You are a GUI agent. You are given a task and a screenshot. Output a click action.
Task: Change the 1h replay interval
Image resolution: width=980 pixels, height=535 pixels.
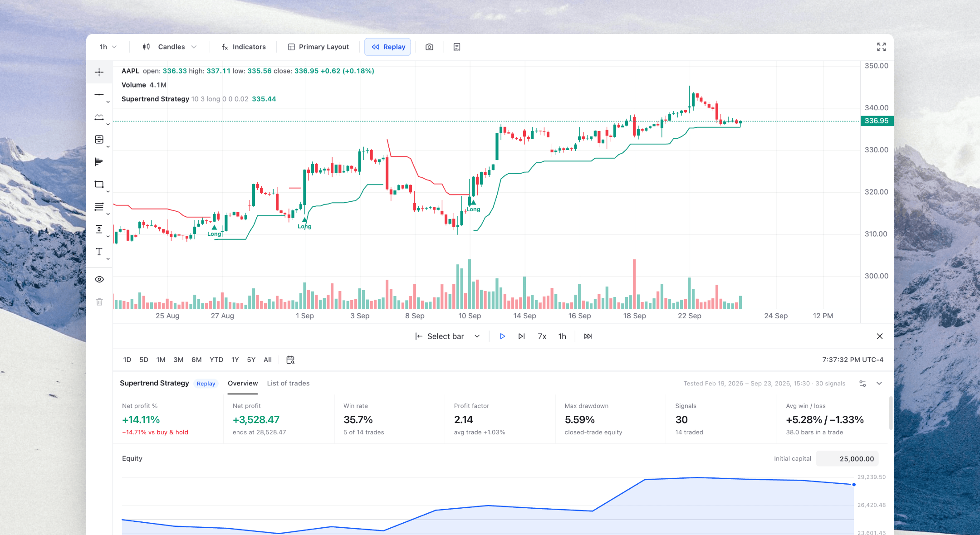pyautogui.click(x=562, y=336)
